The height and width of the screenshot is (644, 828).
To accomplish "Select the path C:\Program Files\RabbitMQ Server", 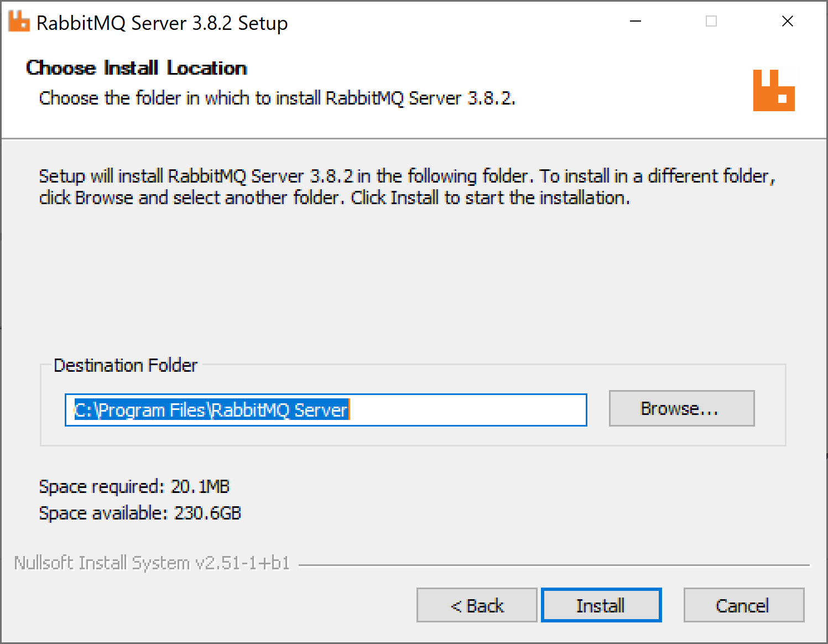I will [210, 409].
